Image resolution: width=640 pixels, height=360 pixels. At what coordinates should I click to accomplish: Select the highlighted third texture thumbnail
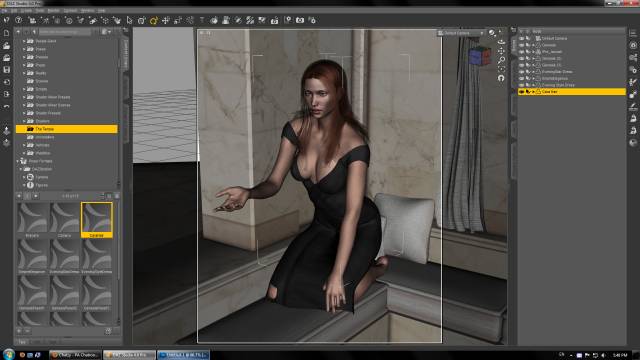tap(97, 220)
